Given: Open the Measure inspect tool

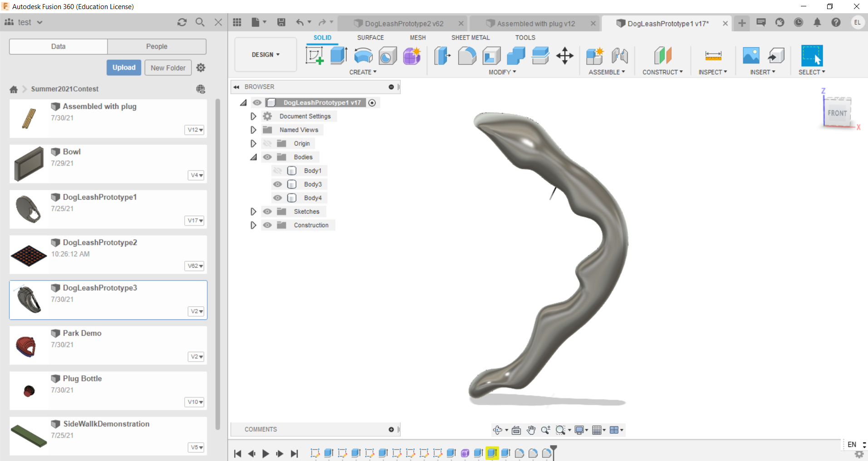Looking at the screenshot, I should [712, 56].
